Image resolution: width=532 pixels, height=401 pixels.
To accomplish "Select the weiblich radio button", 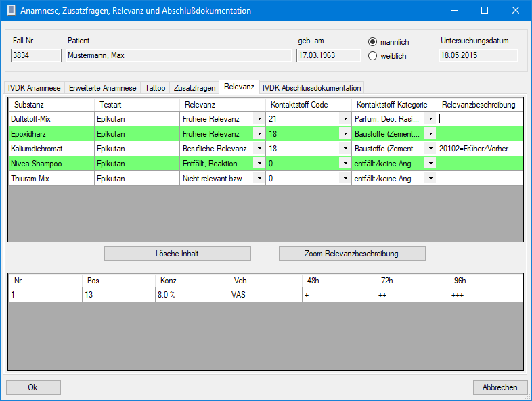I will (372, 56).
